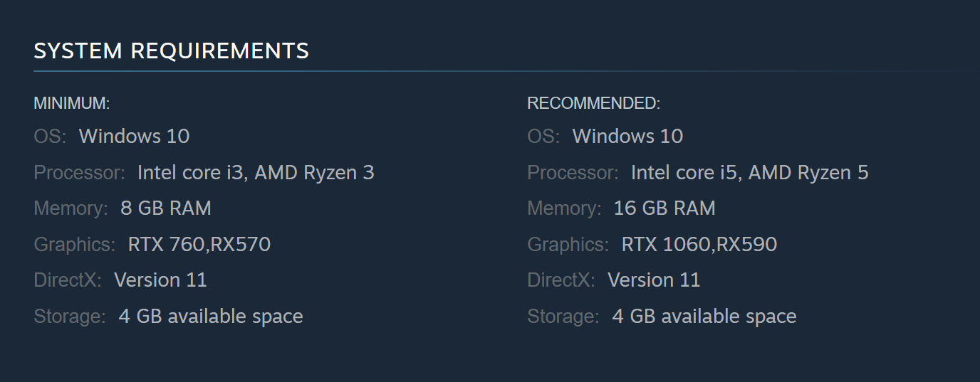Click recommended 4 GB available space text

pyautogui.click(x=704, y=317)
